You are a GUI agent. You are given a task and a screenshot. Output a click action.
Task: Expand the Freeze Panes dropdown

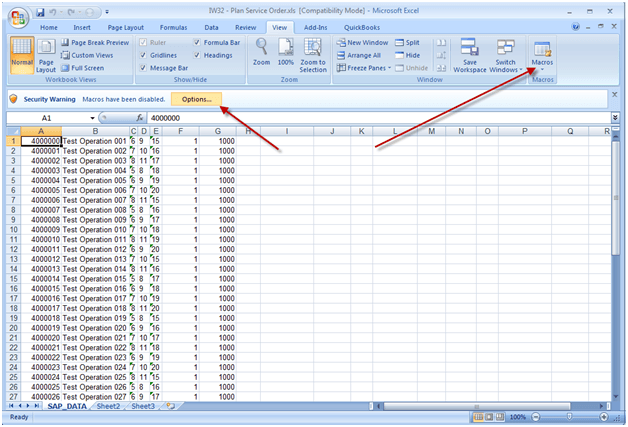click(364, 68)
